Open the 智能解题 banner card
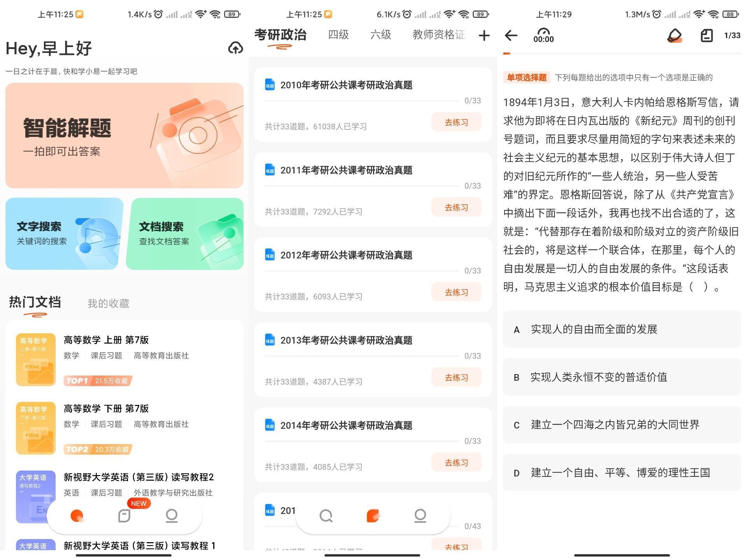747x560 pixels. [124, 135]
